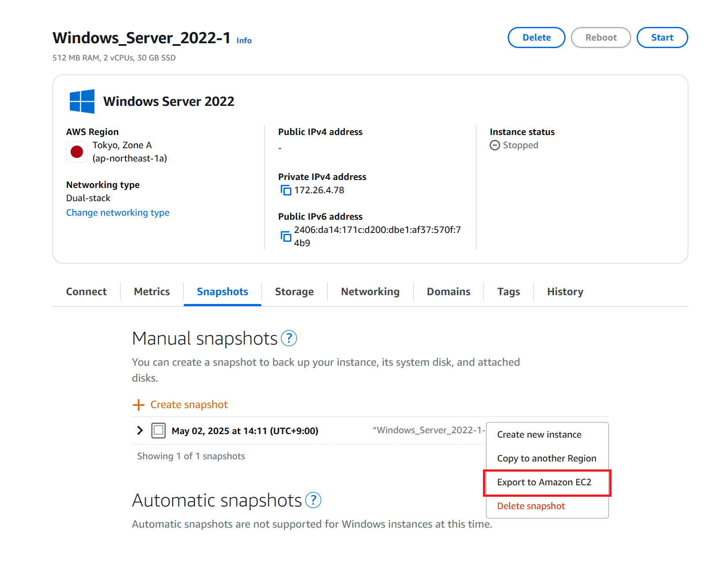728x570 pixels.
Task: Copy the private IPv4 address 172.26.4.78
Action: [x=286, y=190]
